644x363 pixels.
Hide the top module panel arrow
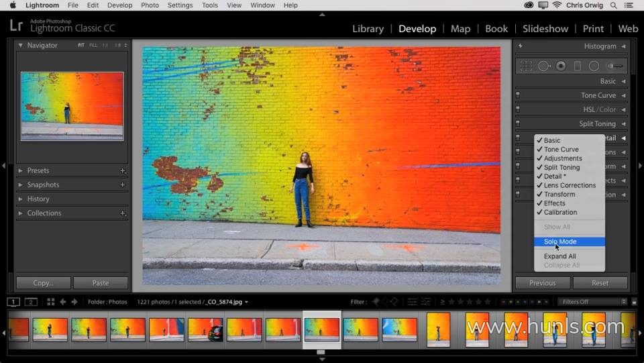pos(322,14)
